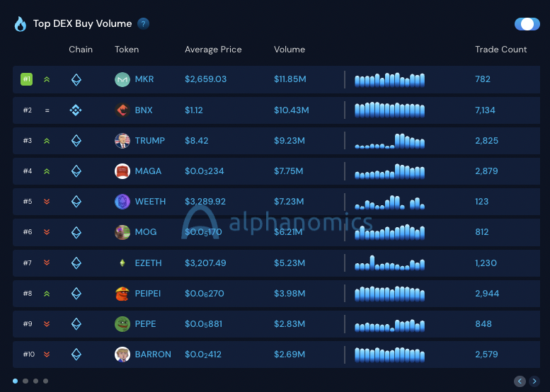Open the question mark help icon
Viewport: 550px width, 392px height.
(x=143, y=24)
